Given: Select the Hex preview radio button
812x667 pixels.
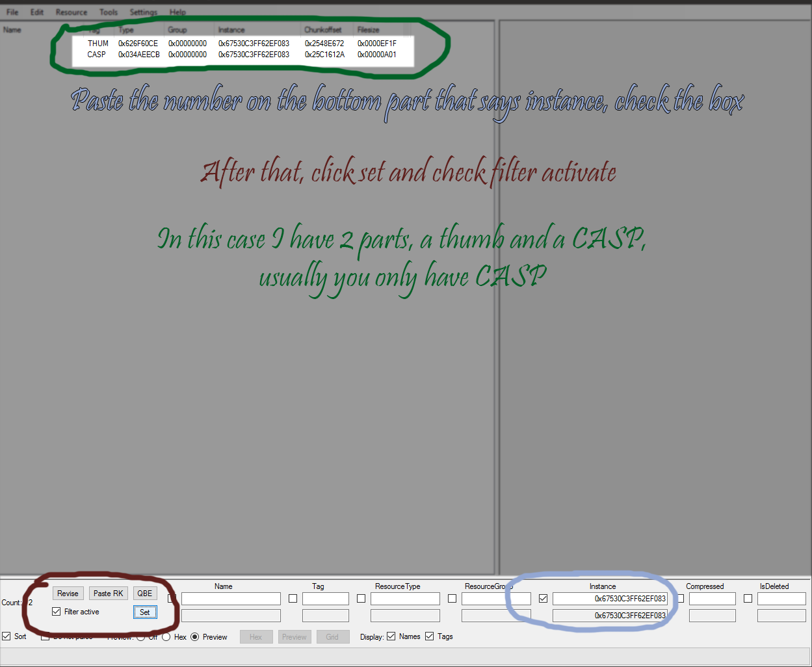Looking at the screenshot, I should [x=166, y=637].
